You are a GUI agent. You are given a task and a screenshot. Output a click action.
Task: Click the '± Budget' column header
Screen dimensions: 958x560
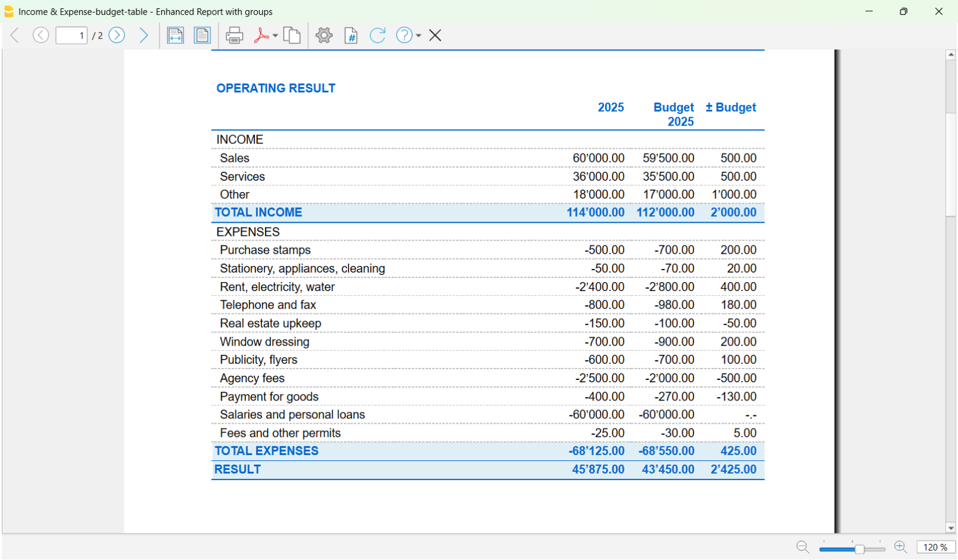click(x=731, y=107)
